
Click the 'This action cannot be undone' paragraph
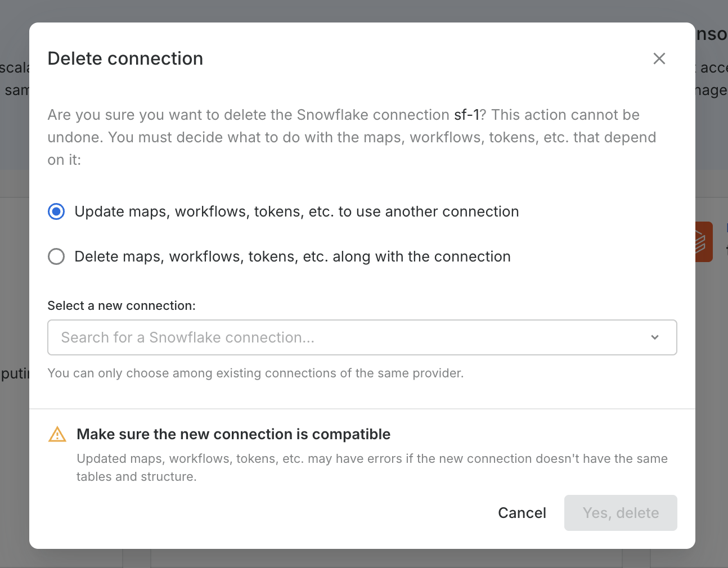click(352, 137)
